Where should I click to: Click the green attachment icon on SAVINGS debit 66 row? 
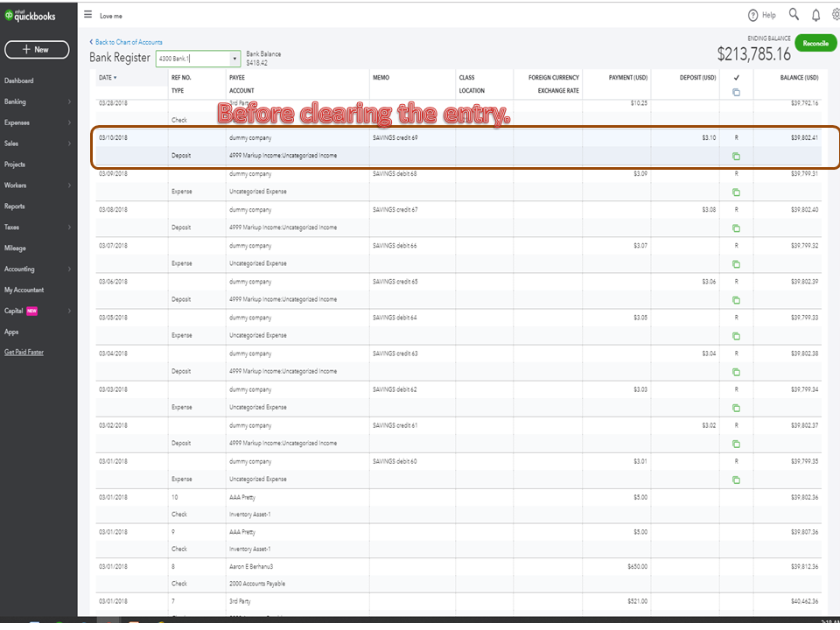pos(736,264)
